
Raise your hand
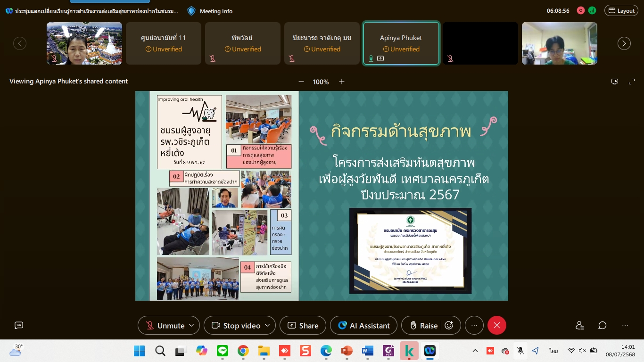(x=424, y=325)
